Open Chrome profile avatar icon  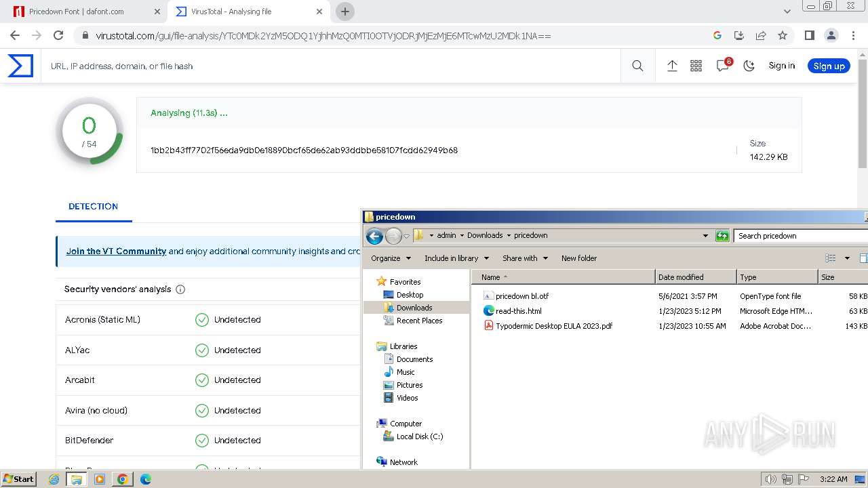pos(831,35)
